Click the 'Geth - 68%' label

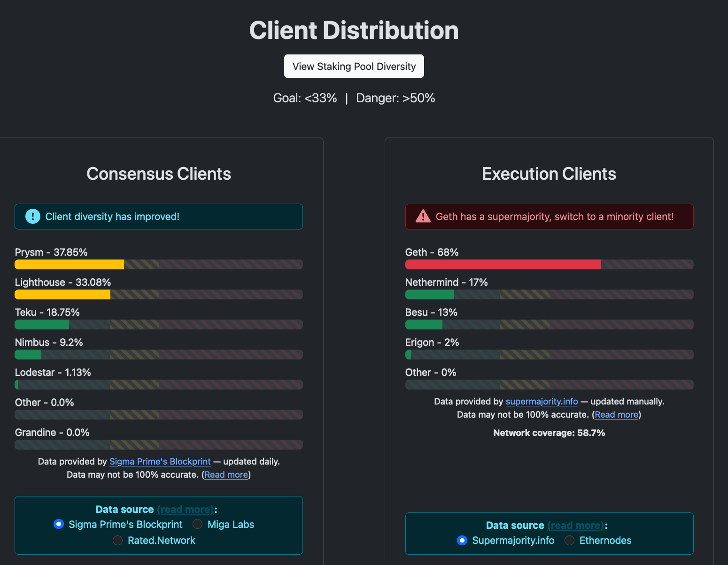coord(432,252)
